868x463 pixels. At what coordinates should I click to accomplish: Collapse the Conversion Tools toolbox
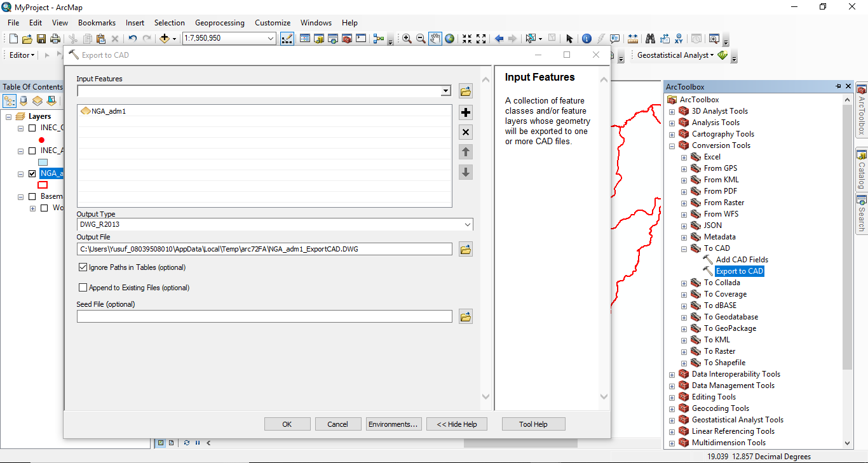(x=672, y=145)
